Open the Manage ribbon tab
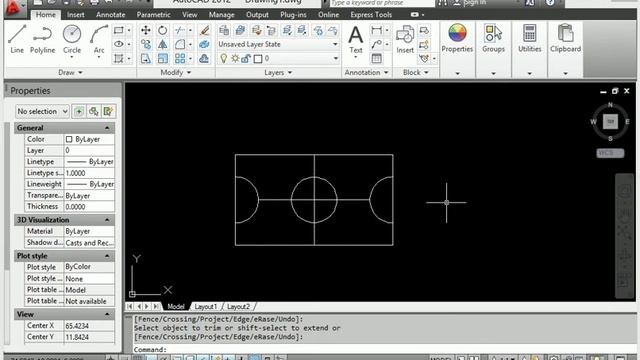 point(221,15)
